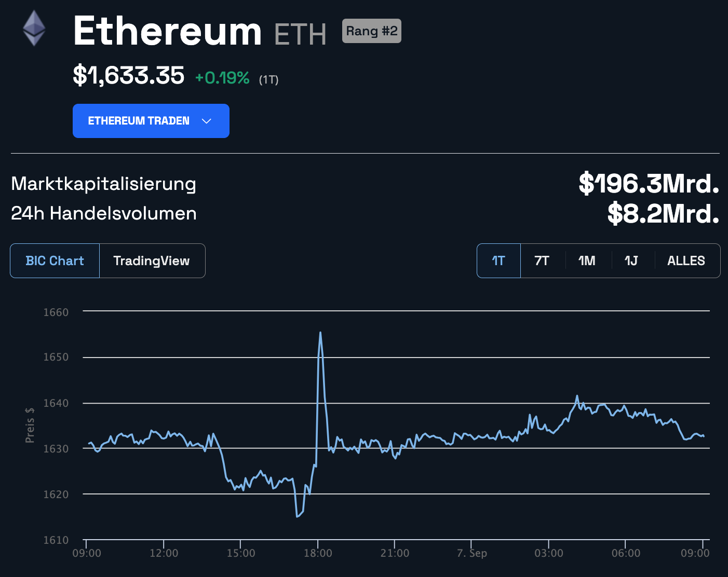
Task: Select the 1T time range
Action: point(498,261)
